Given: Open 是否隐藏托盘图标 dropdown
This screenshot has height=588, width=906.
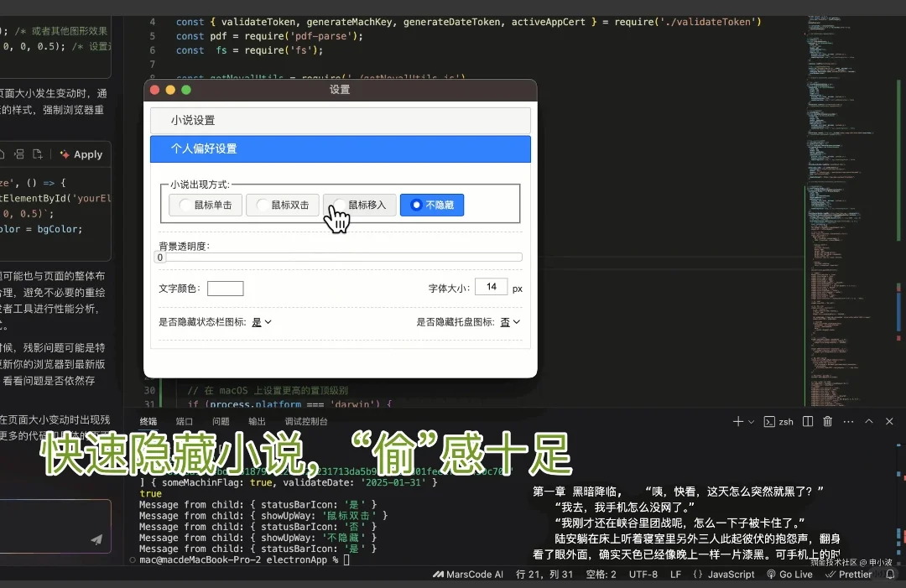Looking at the screenshot, I should [x=510, y=322].
